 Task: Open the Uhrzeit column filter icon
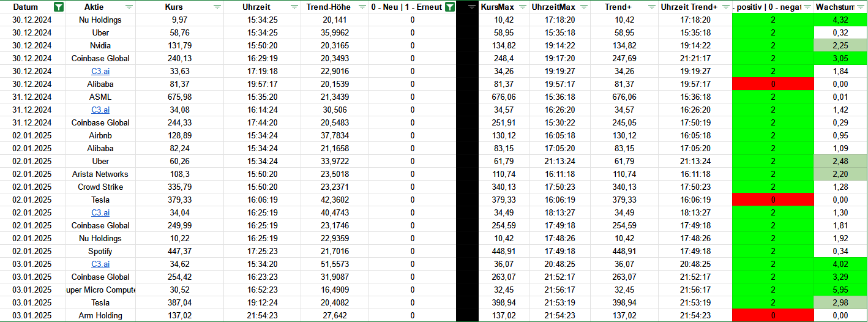click(x=294, y=7)
